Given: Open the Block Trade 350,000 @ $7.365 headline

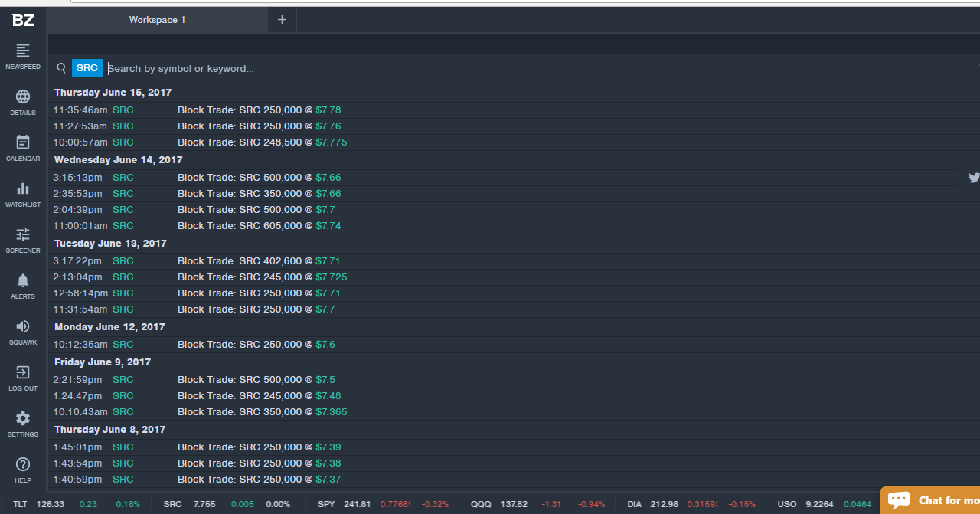Looking at the screenshot, I should [263, 412].
